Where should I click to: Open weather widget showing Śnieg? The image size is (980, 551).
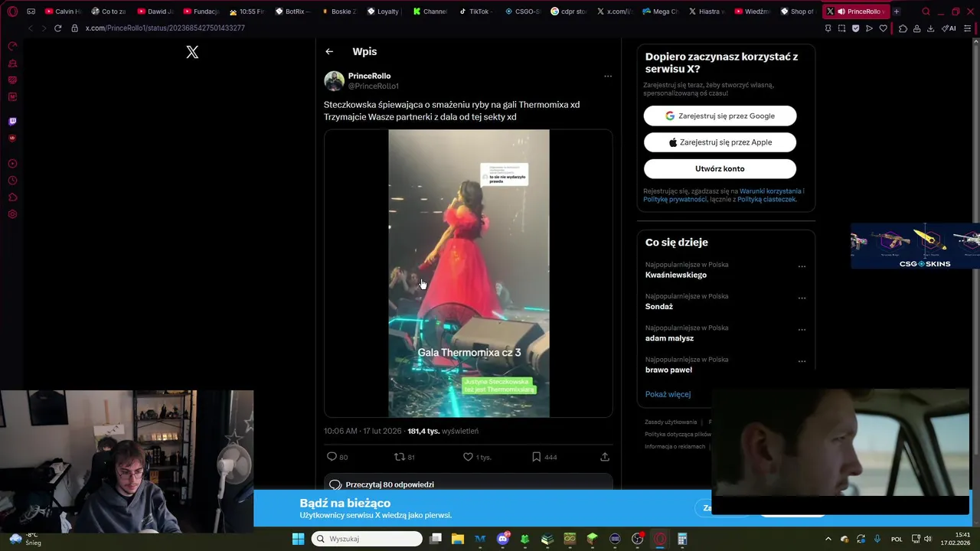pos(24,539)
